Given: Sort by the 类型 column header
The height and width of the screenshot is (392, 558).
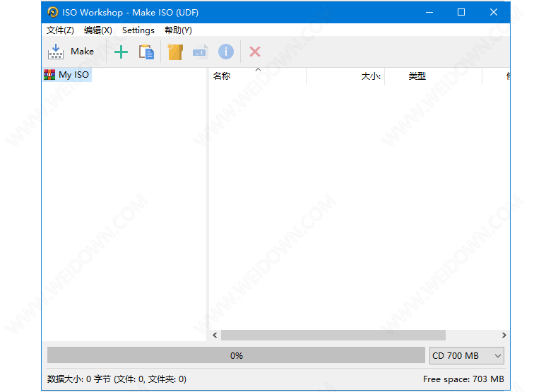Looking at the screenshot, I should (434, 76).
